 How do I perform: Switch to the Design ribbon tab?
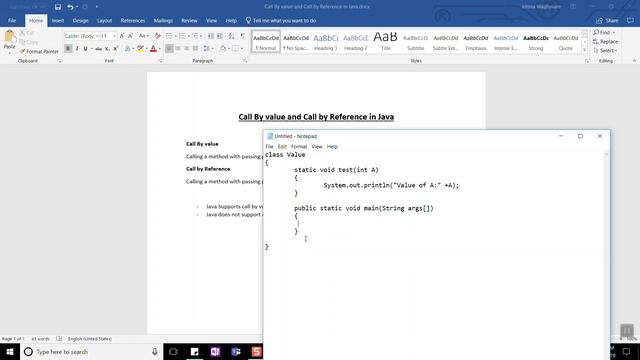pyautogui.click(x=80, y=20)
